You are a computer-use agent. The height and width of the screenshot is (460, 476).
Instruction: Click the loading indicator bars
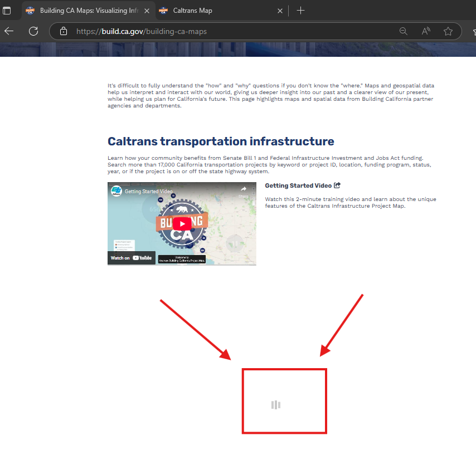pos(276,405)
